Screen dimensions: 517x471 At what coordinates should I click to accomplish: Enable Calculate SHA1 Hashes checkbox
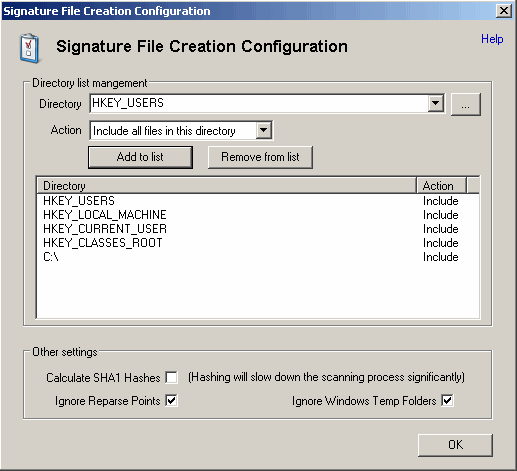coord(171,377)
